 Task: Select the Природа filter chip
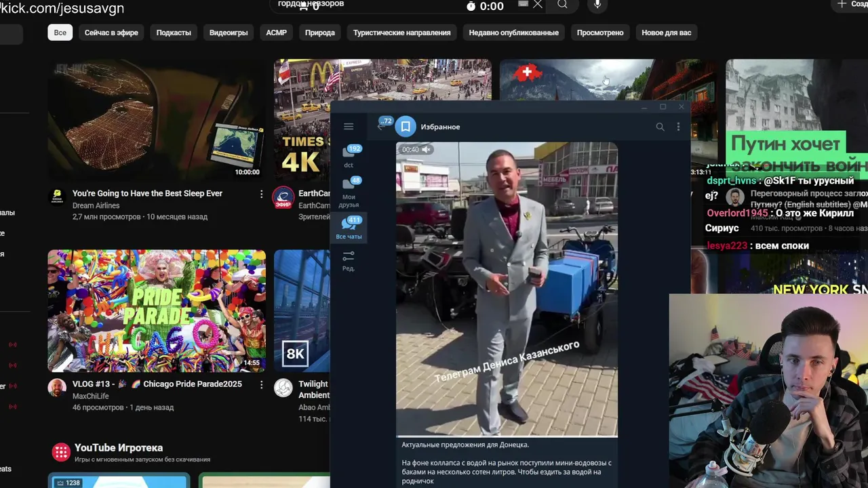click(x=320, y=33)
